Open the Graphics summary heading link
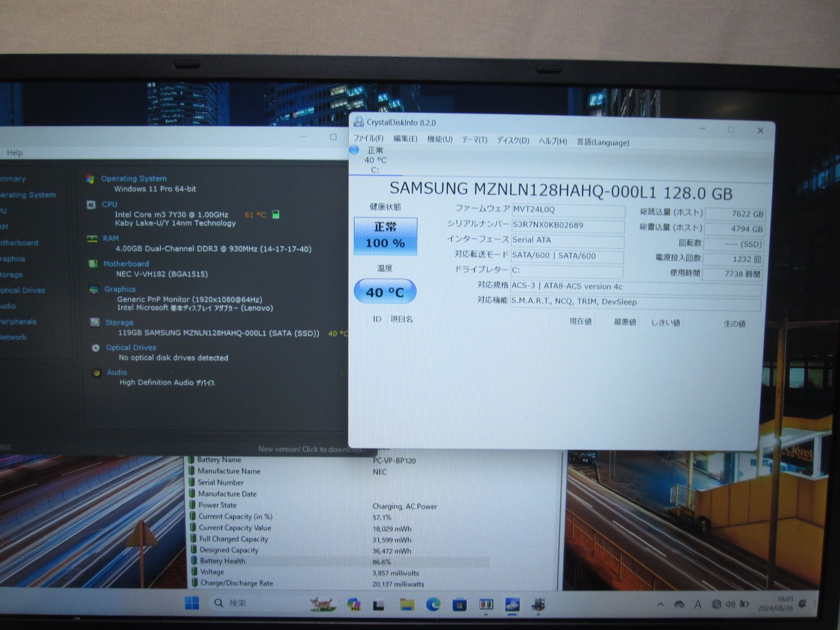Image resolution: width=840 pixels, height=630 pixels. click(x=120, y=289)
